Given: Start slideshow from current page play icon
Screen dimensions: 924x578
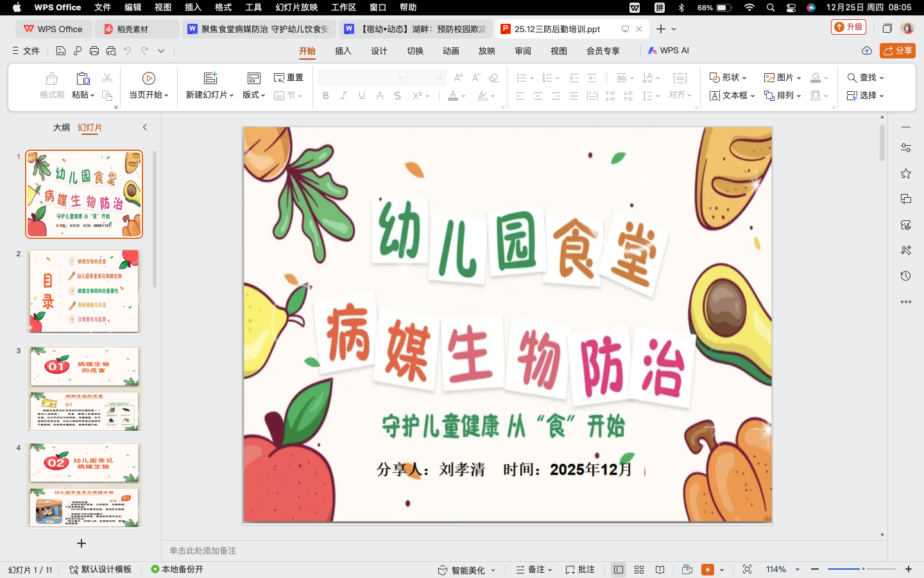Looking at the screenshot, I should coord(149,78).
